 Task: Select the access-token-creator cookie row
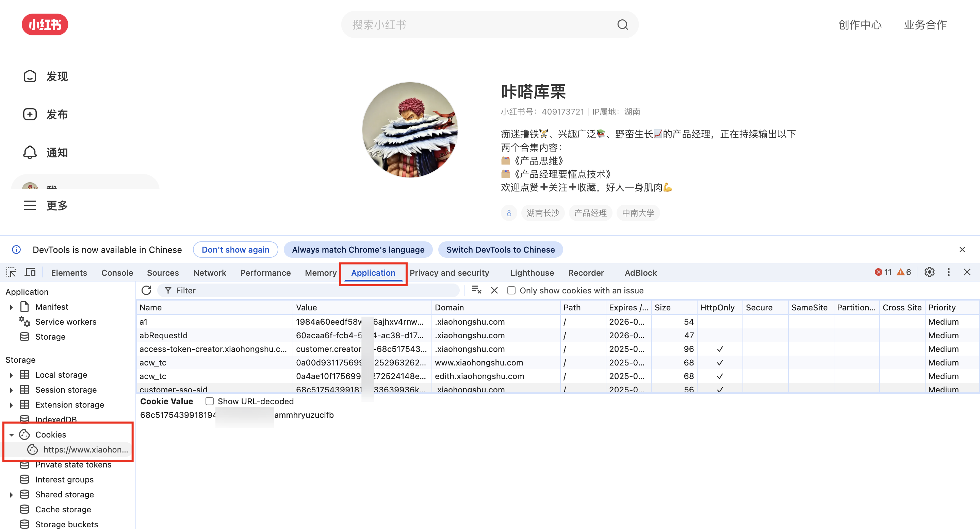558,349
